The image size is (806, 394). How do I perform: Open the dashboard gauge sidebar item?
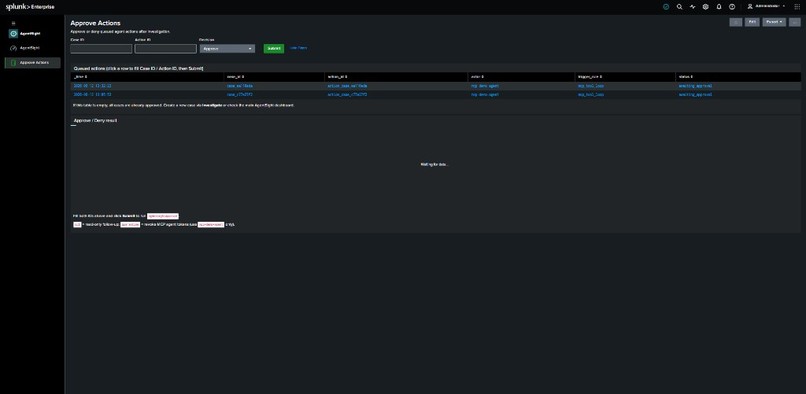tap(32, 48)
